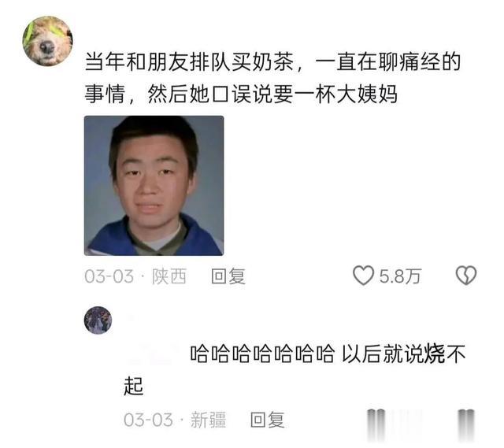Tap the 5.8万 like count
The image size is (504, 448).
point(400,276)
